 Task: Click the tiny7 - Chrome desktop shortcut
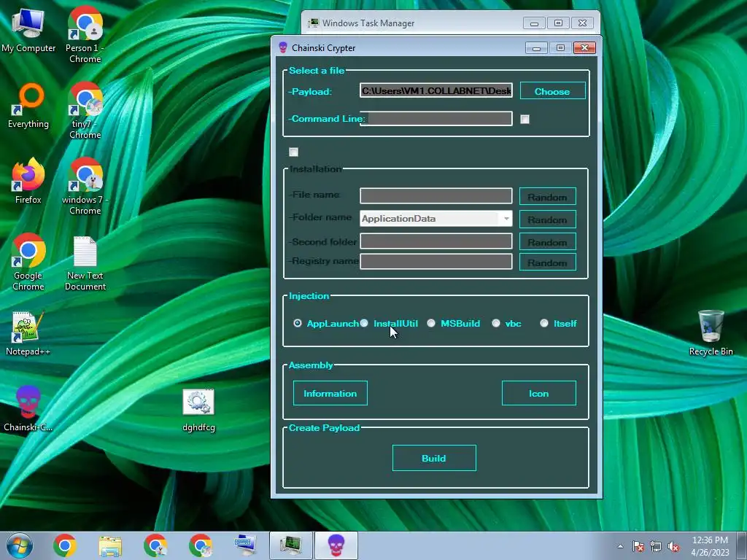tap(85, 110)
